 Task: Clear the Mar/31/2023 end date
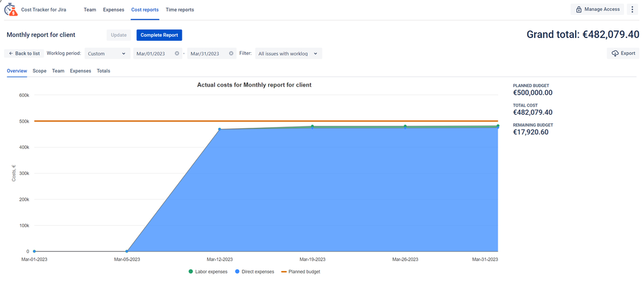[x=231, y=54]
